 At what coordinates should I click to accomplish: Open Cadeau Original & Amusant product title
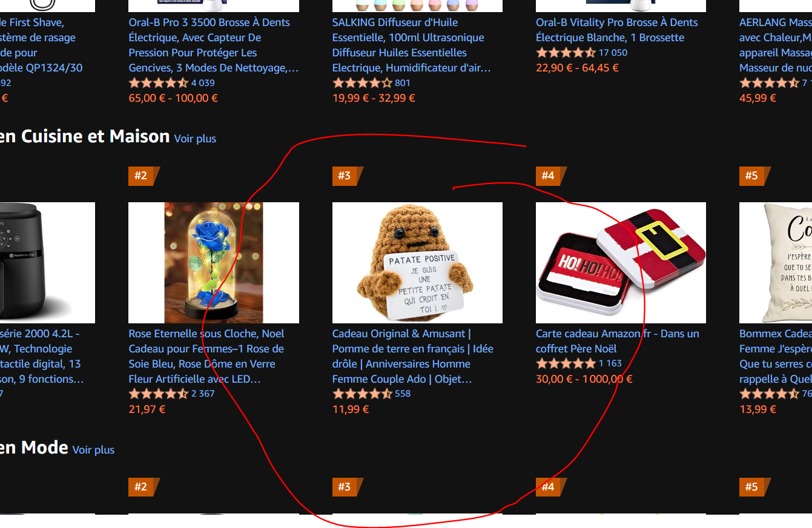pos(413,356)
